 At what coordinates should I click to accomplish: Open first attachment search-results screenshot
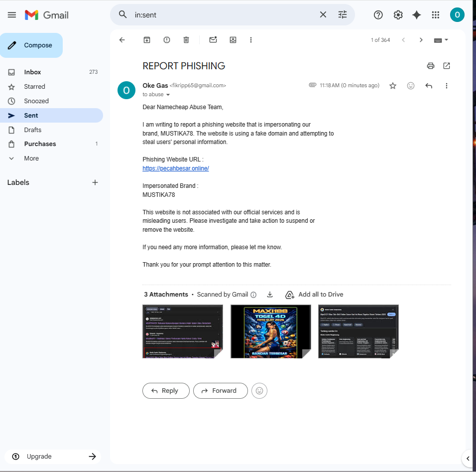[183, 331]
